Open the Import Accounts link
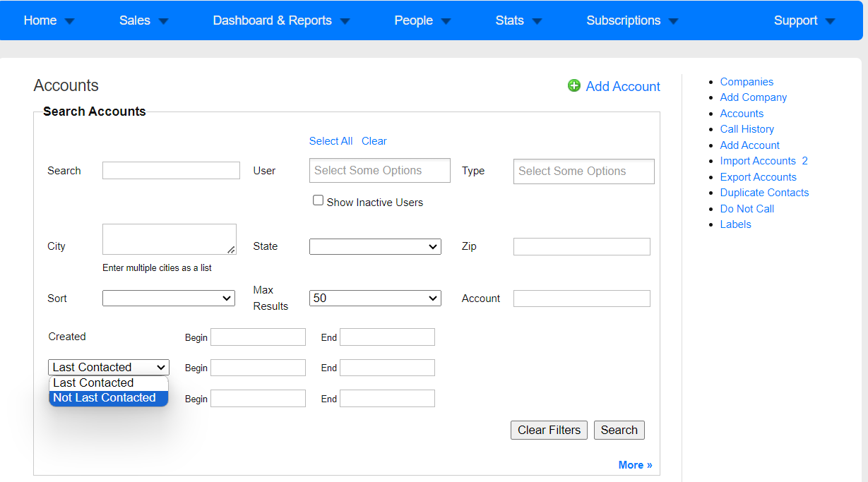The image size is (868, 482). tap(758, 161)
